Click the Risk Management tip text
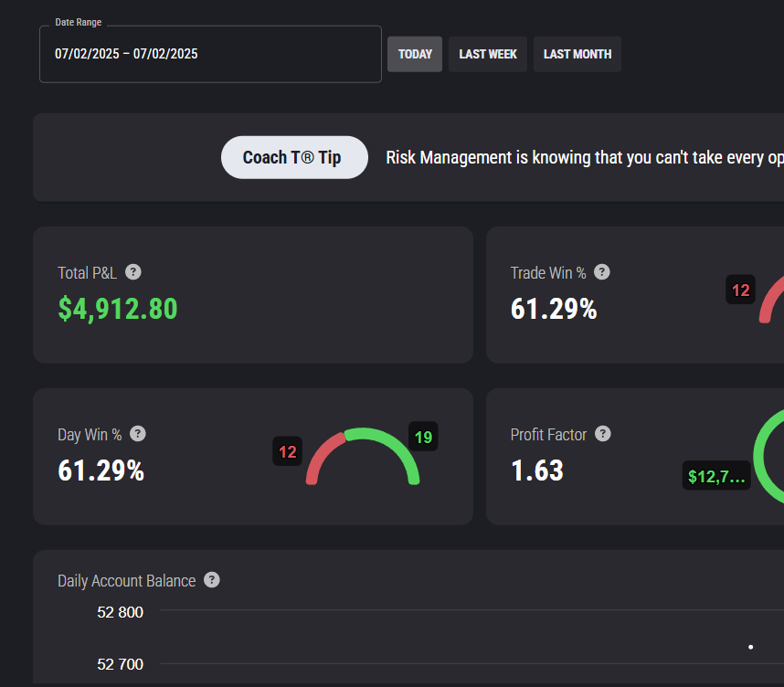This screenshot has height=687, width=784. coord(585,157)
